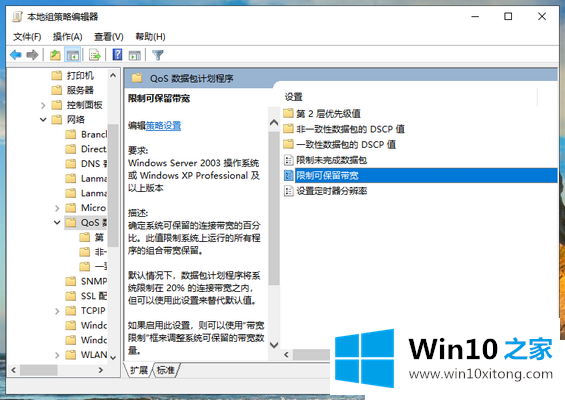
Task: Click the Forward arrow toolbar icon
Action: 32,55
